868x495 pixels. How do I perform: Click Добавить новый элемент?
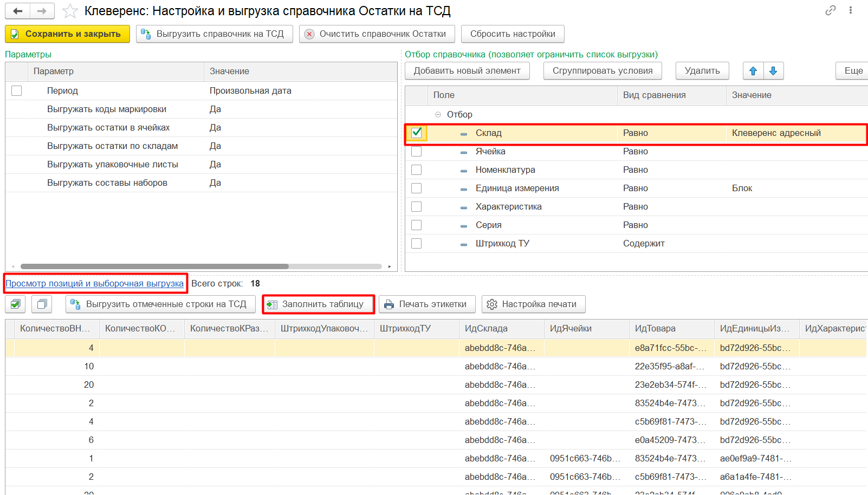click(x=467, y=71)
